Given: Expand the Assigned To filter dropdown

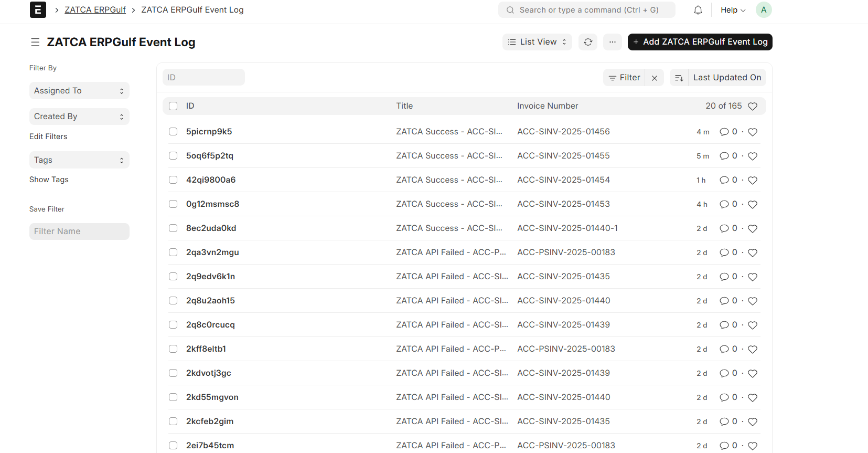Looking at the screenshot, I should pyautogui.click(x=79, y=91).
